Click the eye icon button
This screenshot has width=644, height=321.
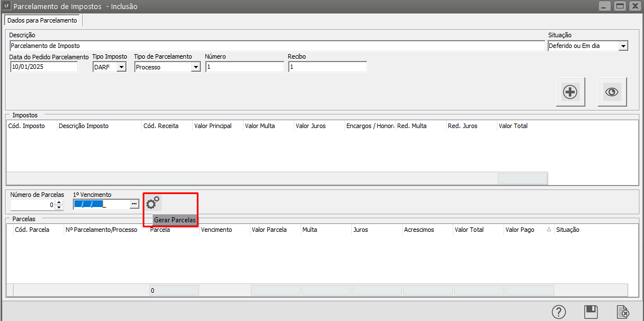(x=612, y=92)
